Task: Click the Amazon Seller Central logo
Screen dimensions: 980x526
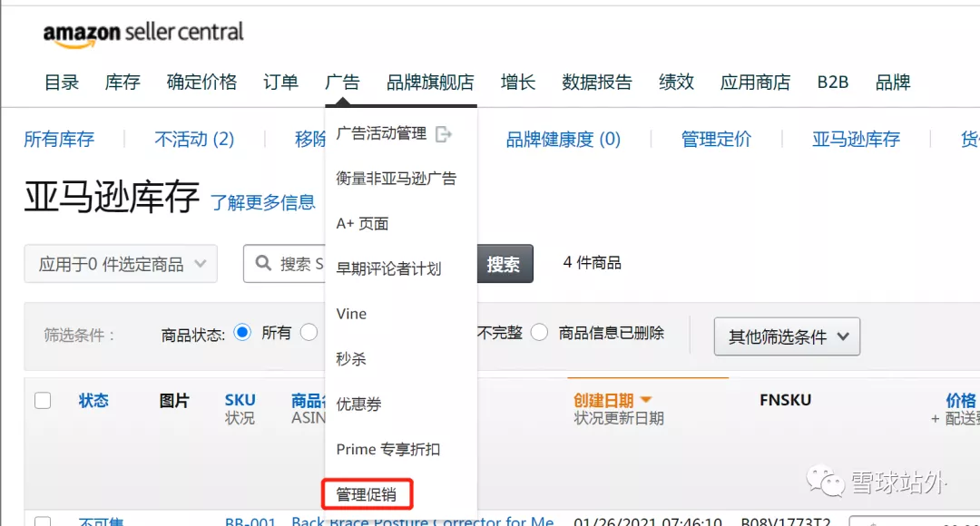Action: coord(142,34)
